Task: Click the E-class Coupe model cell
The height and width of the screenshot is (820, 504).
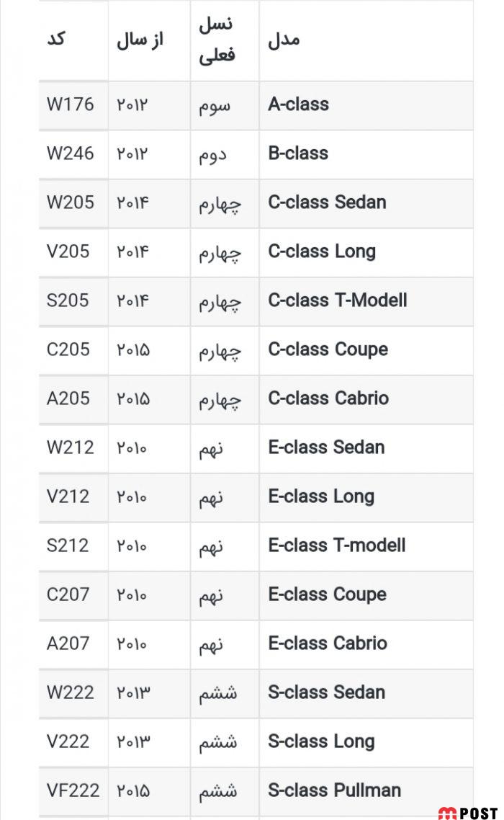Action: click(x=328, y=594)
